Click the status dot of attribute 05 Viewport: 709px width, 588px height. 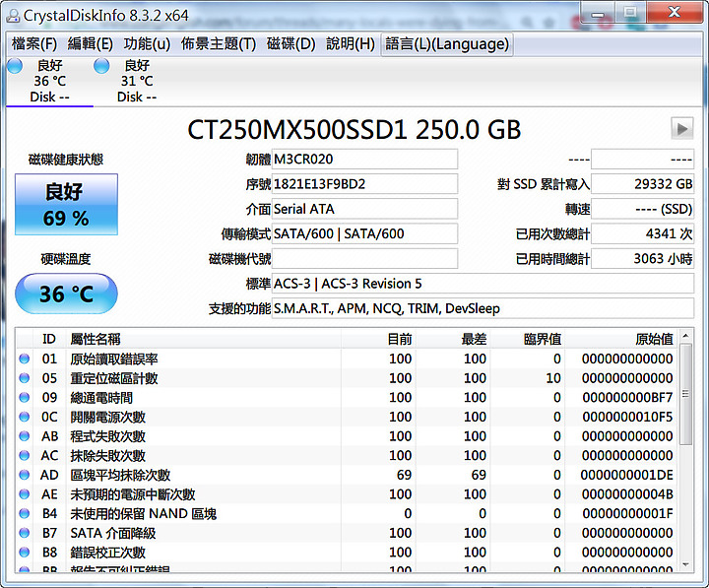(x=25, y=378)
